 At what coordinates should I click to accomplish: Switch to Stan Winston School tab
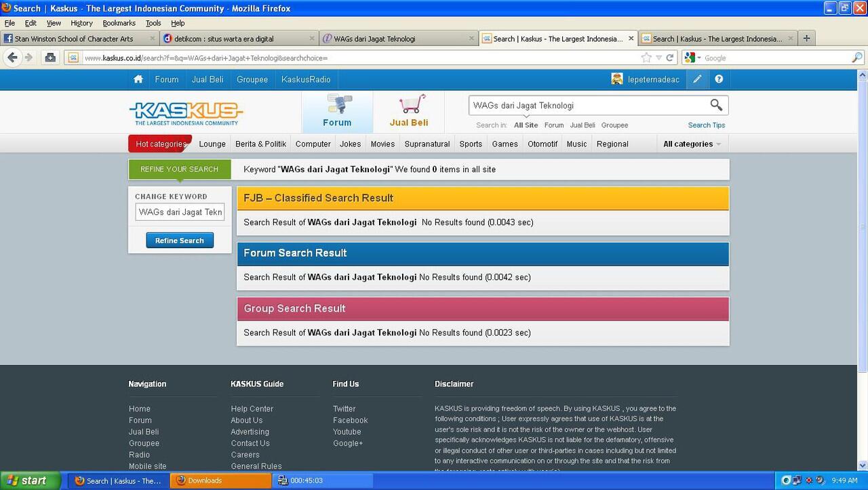click(x=79, y=39)
